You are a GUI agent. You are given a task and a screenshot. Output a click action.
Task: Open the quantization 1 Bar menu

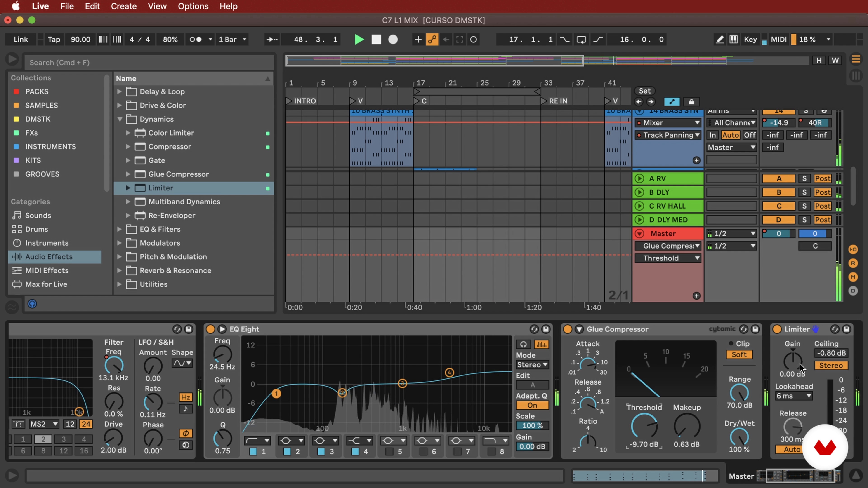tap(233, 39)
